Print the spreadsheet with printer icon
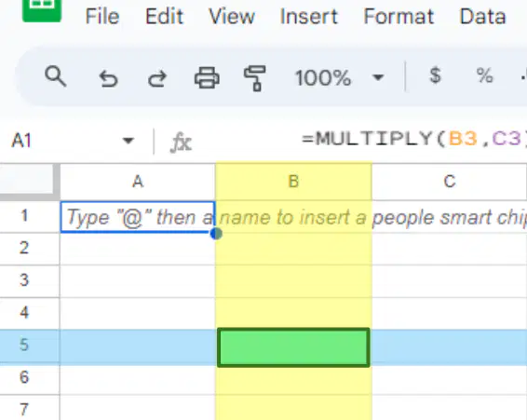Image resolution: width=527 pixels, height=420 pixels. point(207,77)
